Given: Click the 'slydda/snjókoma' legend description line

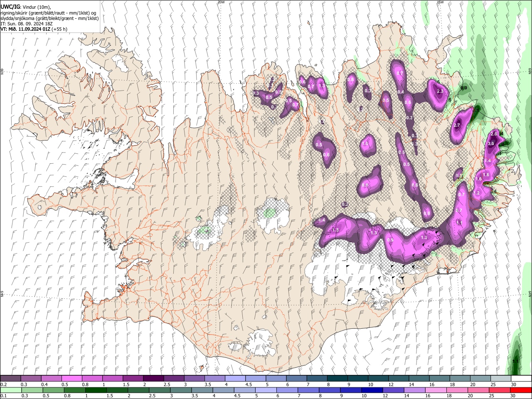Looking at the screenshot, I should pyautogui.click(x=50, y=19).
